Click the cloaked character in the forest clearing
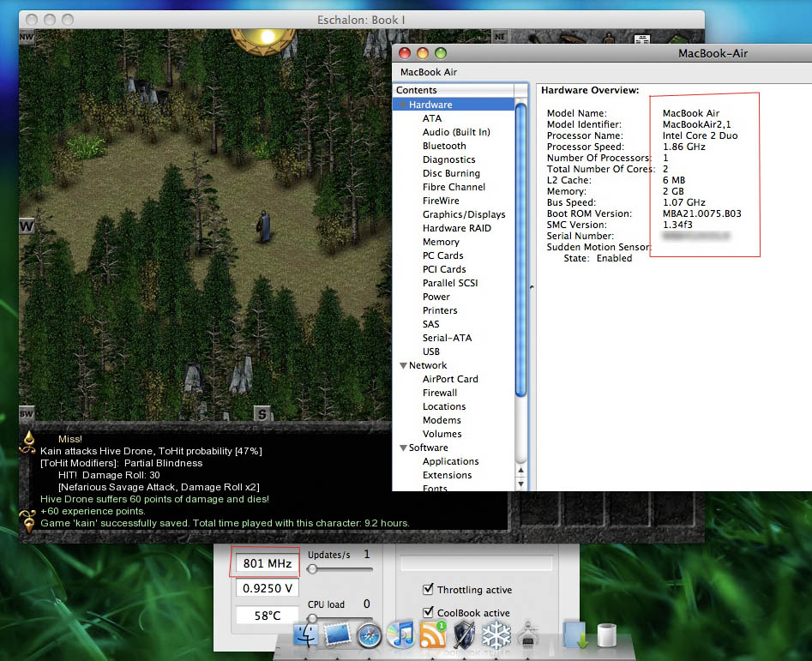 tap(263, 226)
